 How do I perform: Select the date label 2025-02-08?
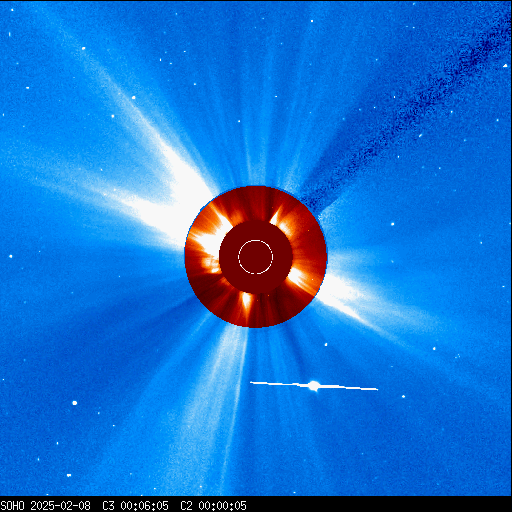pos(60,505)
